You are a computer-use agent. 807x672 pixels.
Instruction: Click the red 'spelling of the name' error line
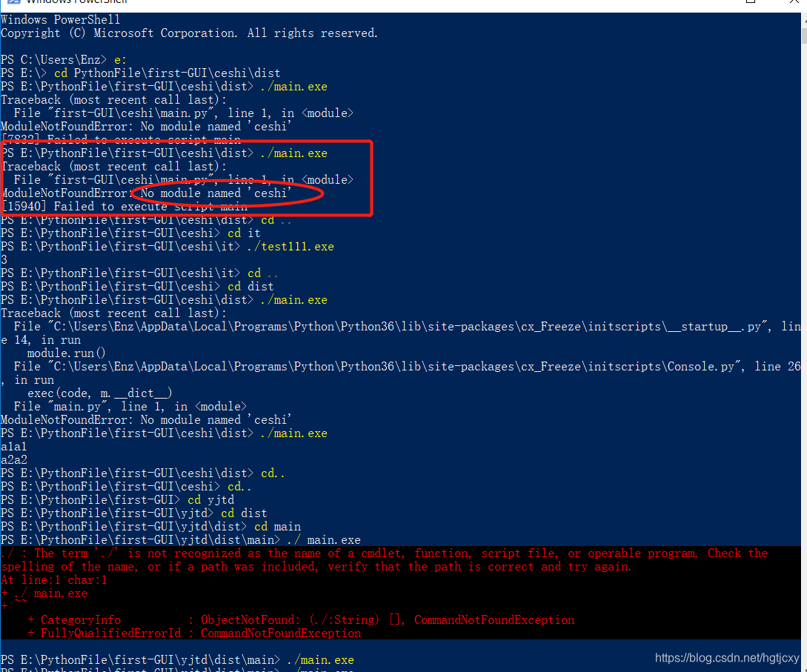coord(316,567)
